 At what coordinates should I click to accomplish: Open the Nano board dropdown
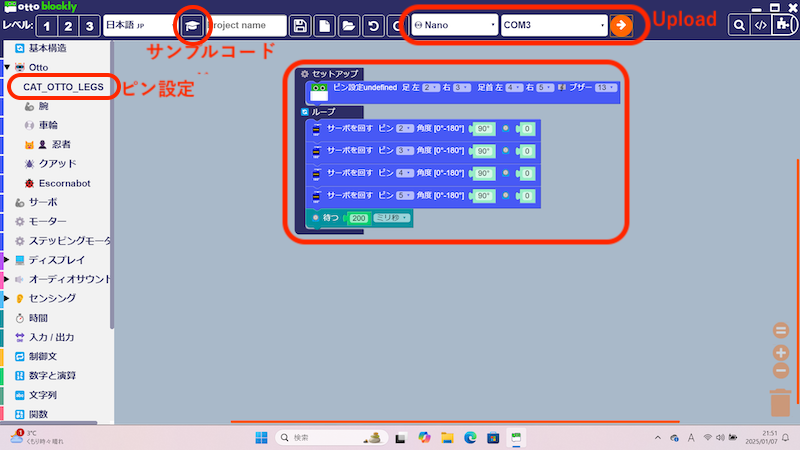[x=454, y=25]
